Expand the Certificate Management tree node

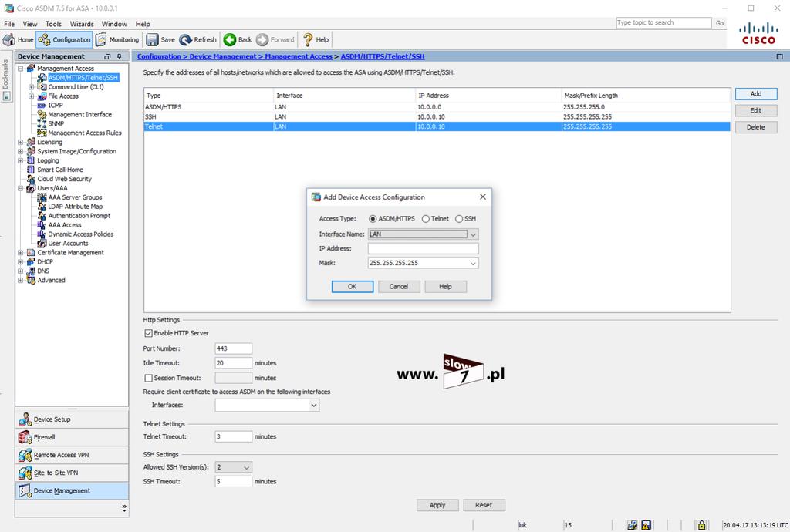[21, 253]
